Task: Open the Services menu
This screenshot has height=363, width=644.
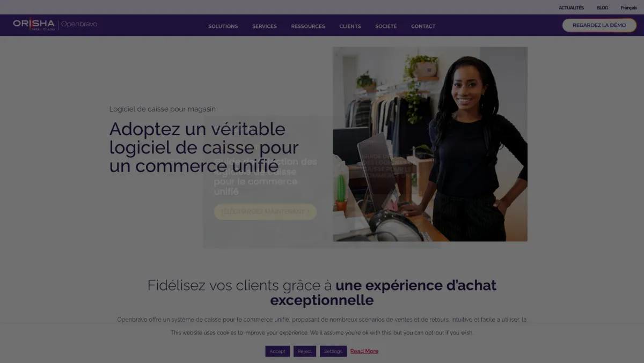Action: coord(265,26)
